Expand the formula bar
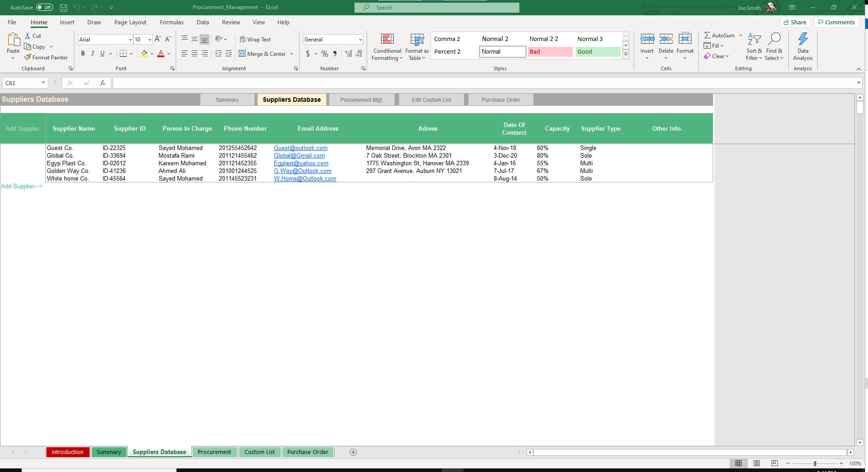This screenshot has width=868, height=472. tap(859, 83)
